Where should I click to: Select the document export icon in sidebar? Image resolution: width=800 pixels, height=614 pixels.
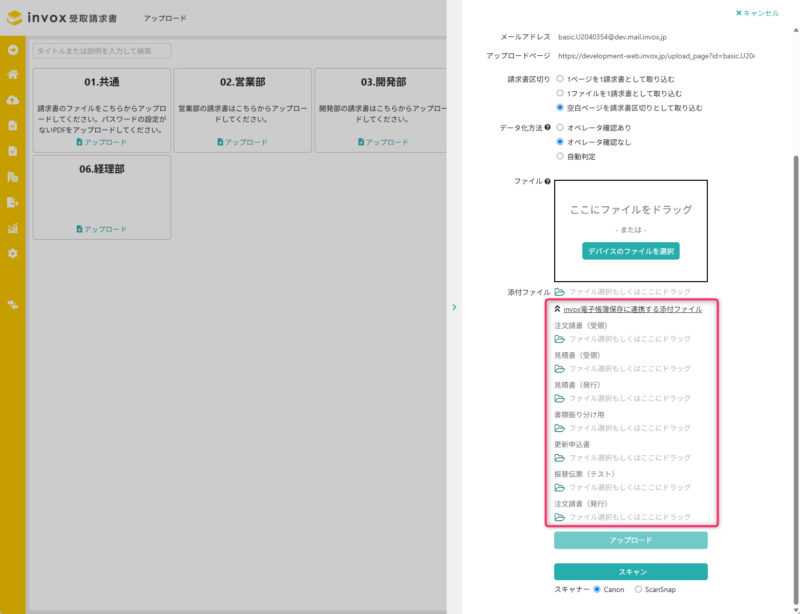pyautogui.click(x=15, y=202)
